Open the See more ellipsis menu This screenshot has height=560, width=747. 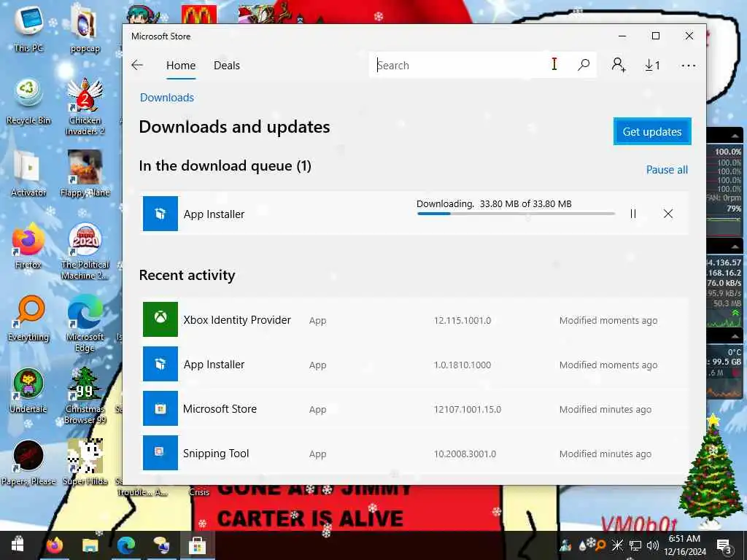click(689, 65)
